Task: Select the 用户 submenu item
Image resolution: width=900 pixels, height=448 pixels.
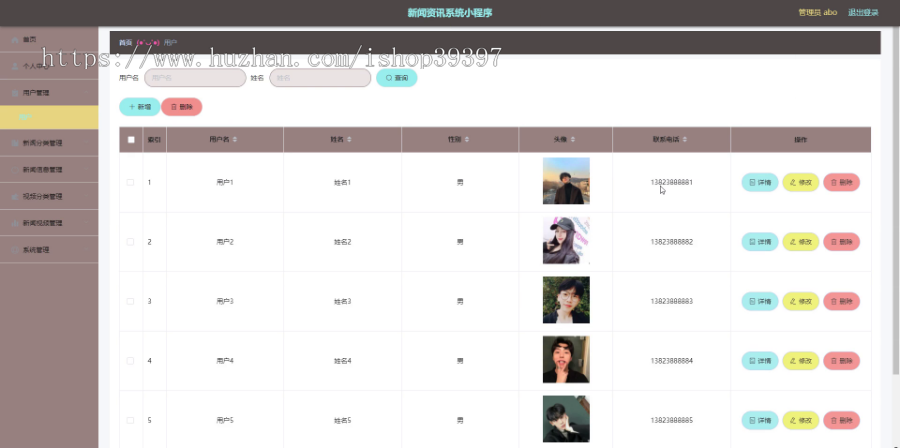Action: click(x=49, y=117)
